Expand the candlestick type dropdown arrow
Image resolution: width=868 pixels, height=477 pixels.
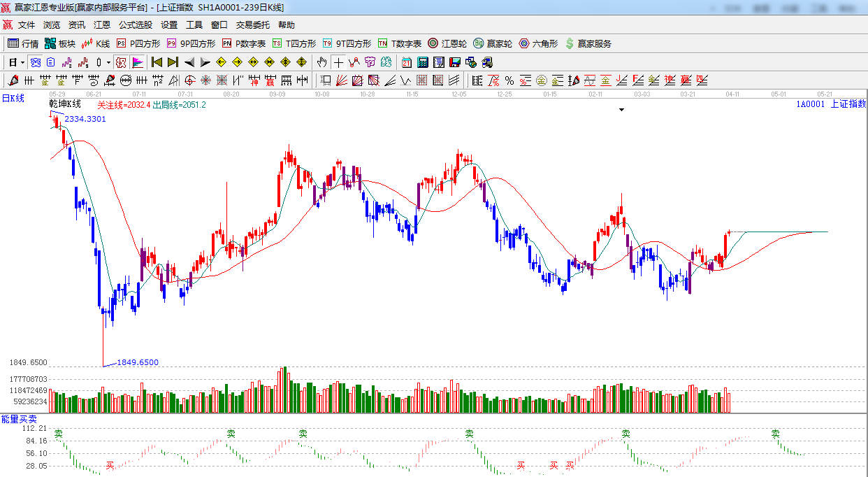coord(108,62)
